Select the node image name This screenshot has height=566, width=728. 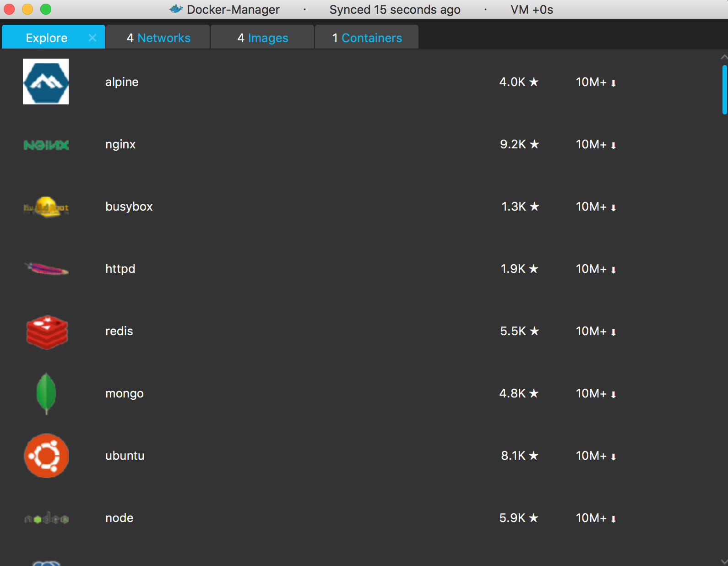(120, 518)
